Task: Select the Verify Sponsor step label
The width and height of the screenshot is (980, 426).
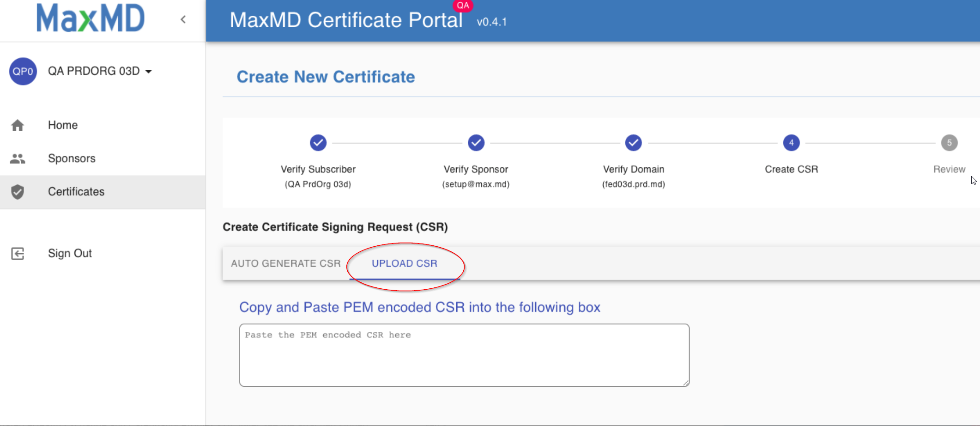Action: point(476,169)
